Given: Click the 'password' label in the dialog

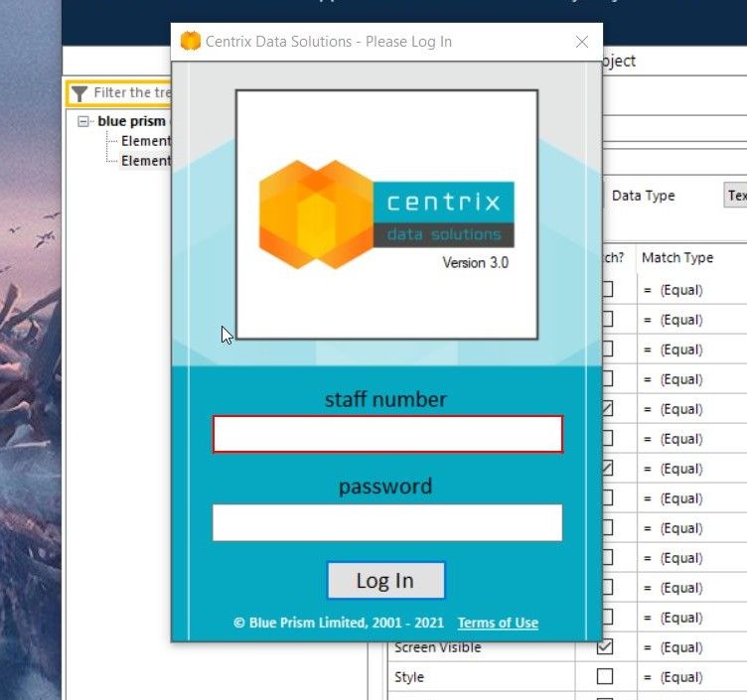Looking at the screenshot, I should click(385, 487).
